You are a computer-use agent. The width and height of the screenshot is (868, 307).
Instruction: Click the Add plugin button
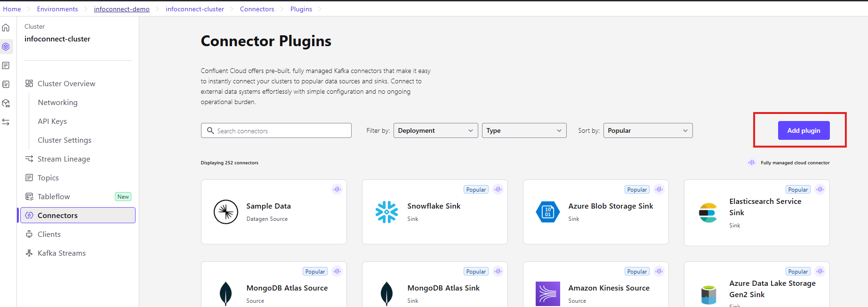pos(804,130)
